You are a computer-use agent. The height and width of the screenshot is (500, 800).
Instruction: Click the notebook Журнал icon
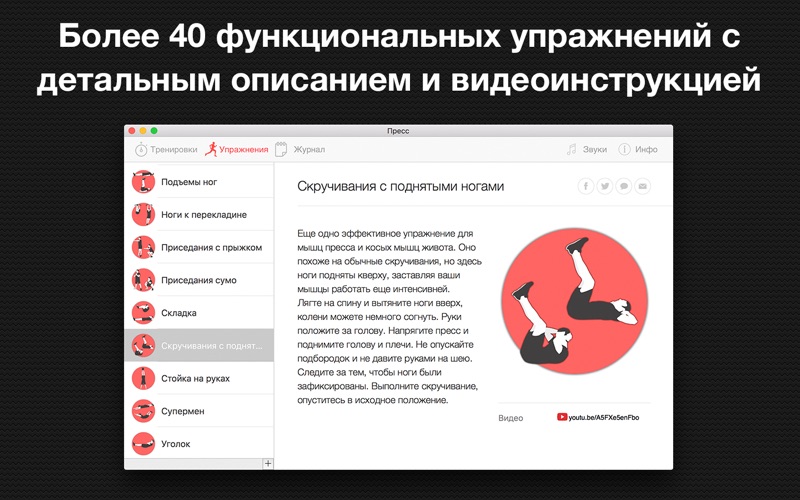tap(281, 149)
